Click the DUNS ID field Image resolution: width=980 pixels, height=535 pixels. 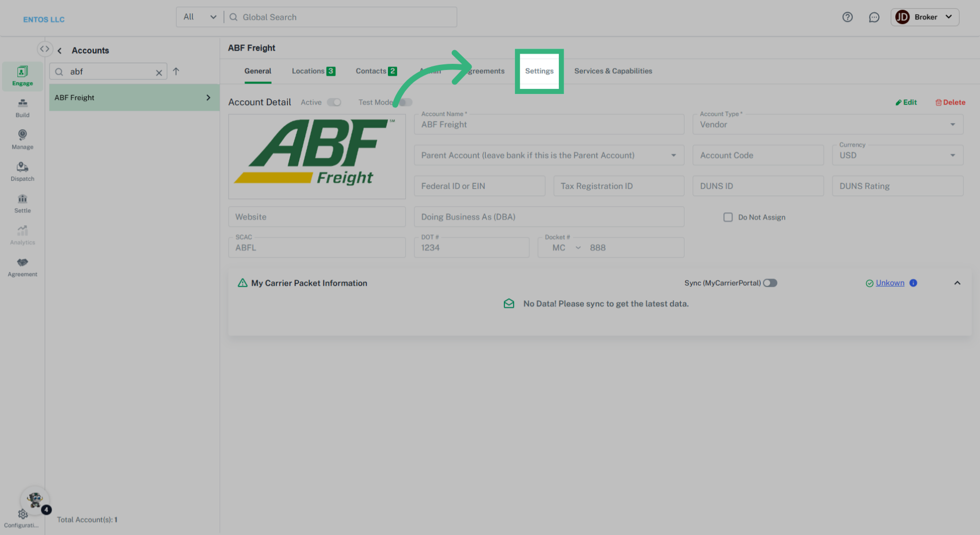click(x=758, y=186)
